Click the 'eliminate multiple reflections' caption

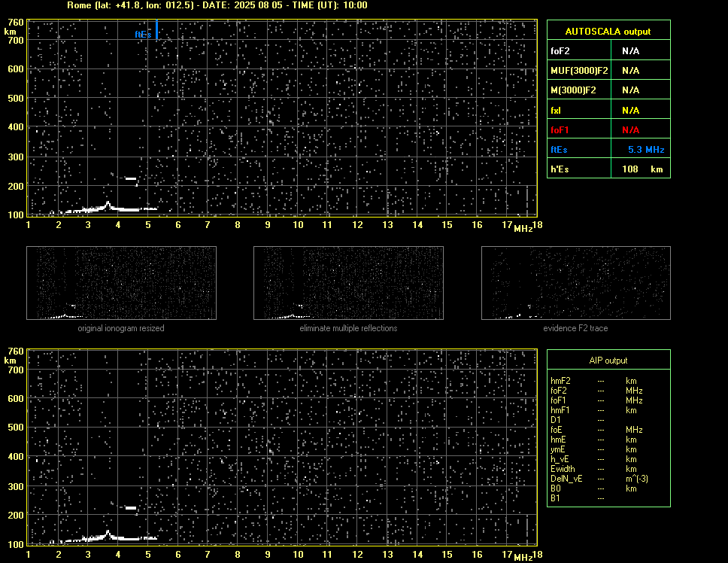(348, 328)
